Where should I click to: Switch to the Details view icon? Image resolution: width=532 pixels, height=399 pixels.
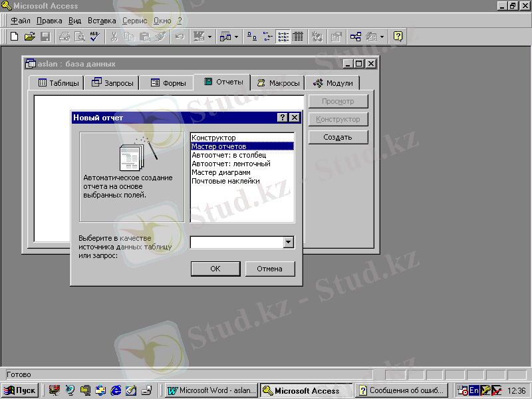pyautogui.click(x=298, y=37)
